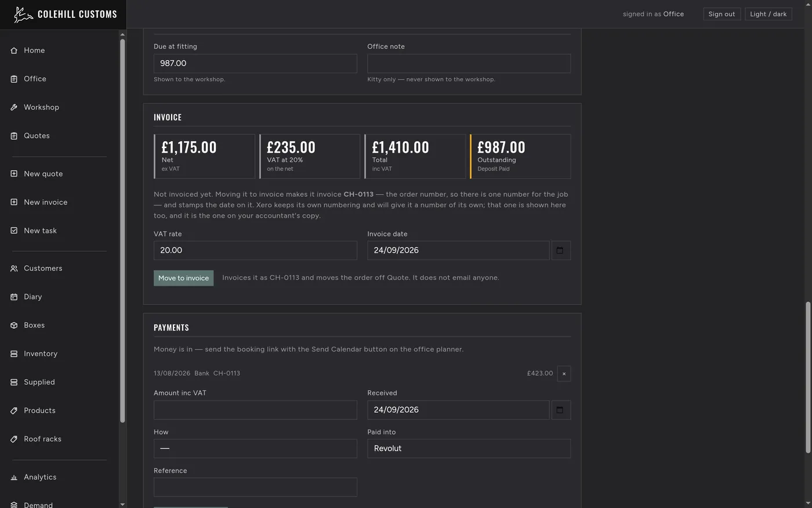Open the Invoice date calendar picker
Screen dimensions: 812x508
click(560, 250)
